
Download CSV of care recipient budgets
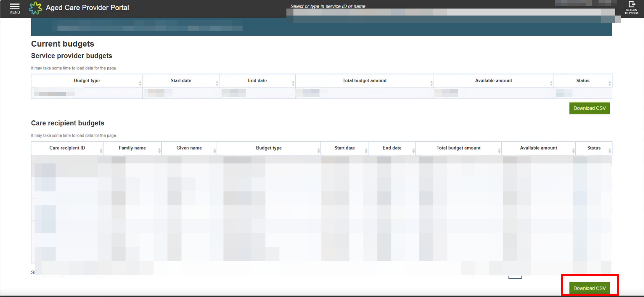pos(589,288)
